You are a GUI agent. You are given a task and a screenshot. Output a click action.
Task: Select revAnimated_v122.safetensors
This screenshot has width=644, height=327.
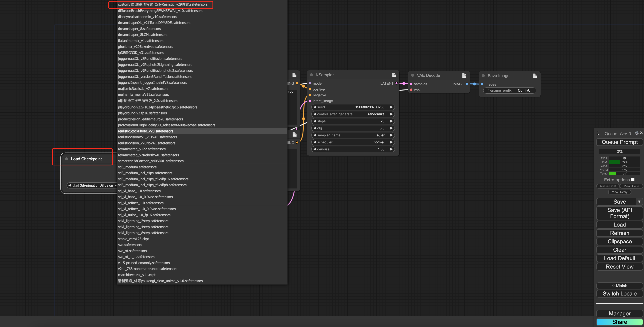pos(202,149)
